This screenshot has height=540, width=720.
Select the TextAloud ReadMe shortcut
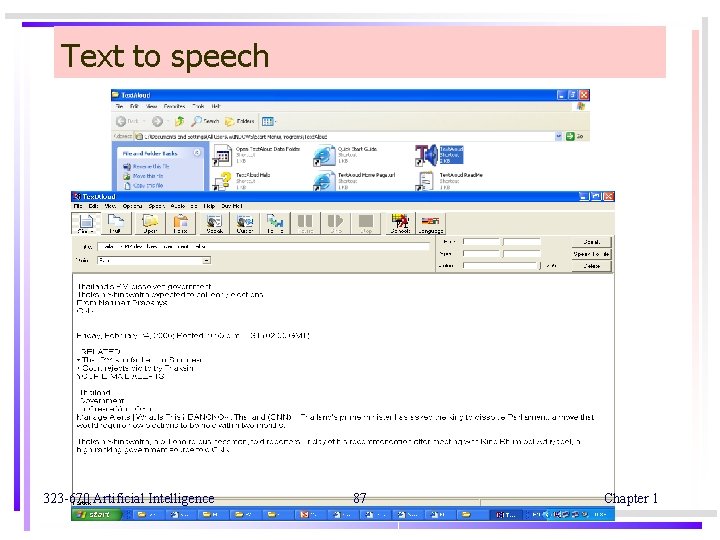449,181
